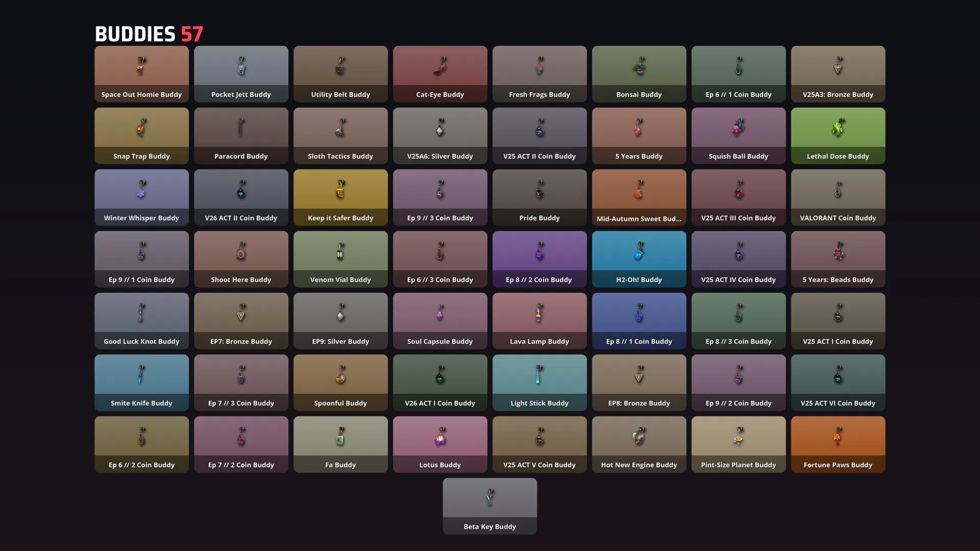Pick the Keep it Safer Buddy icon

340,189
